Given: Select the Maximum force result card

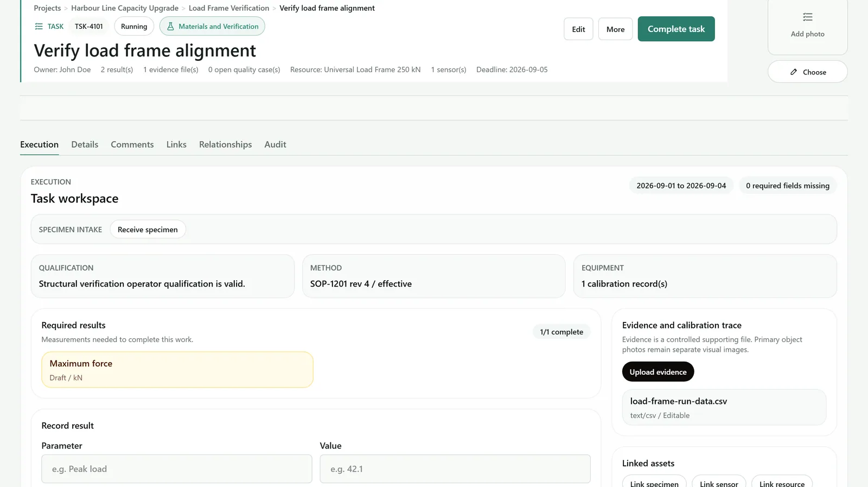Looking at the screenshot, I should 177,370.
